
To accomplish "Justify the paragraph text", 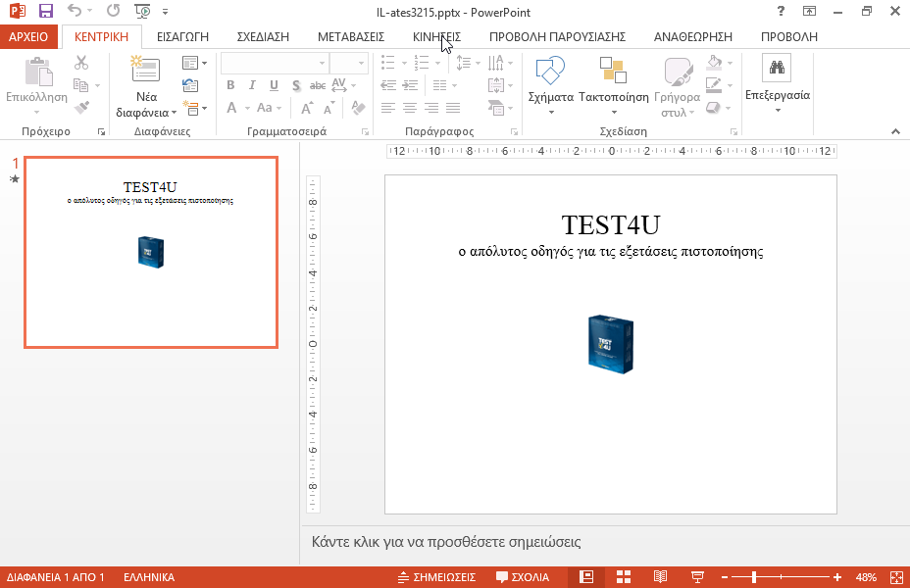I will pyautogui.click(x=453, y=108).
